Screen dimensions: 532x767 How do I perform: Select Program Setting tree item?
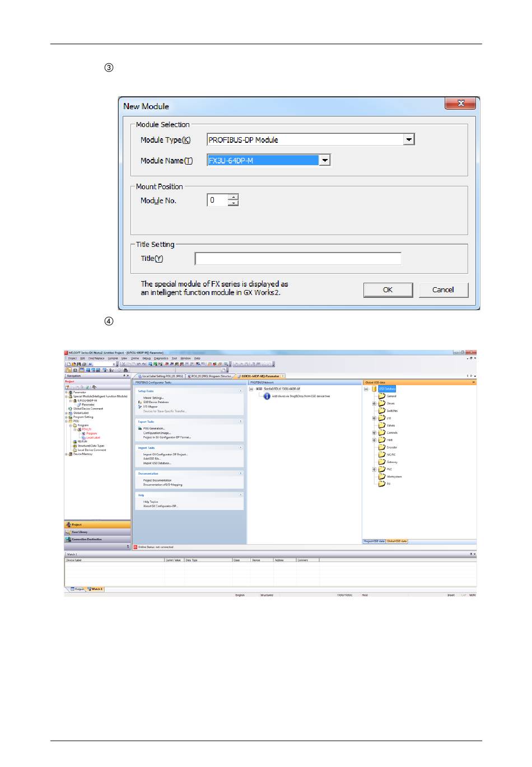click(83, 417)
